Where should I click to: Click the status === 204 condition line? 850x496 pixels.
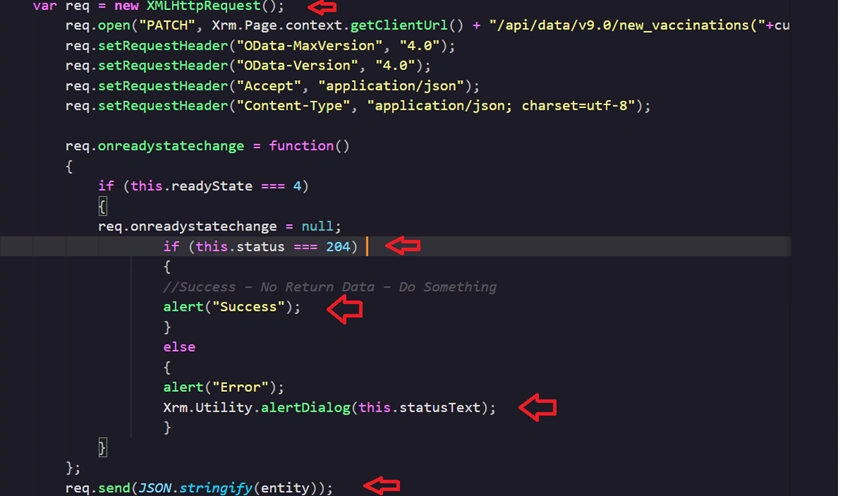point(261,247)
